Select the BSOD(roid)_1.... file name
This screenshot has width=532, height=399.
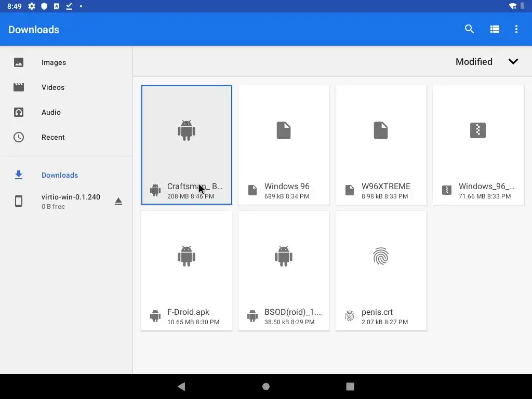pos(293,312)
